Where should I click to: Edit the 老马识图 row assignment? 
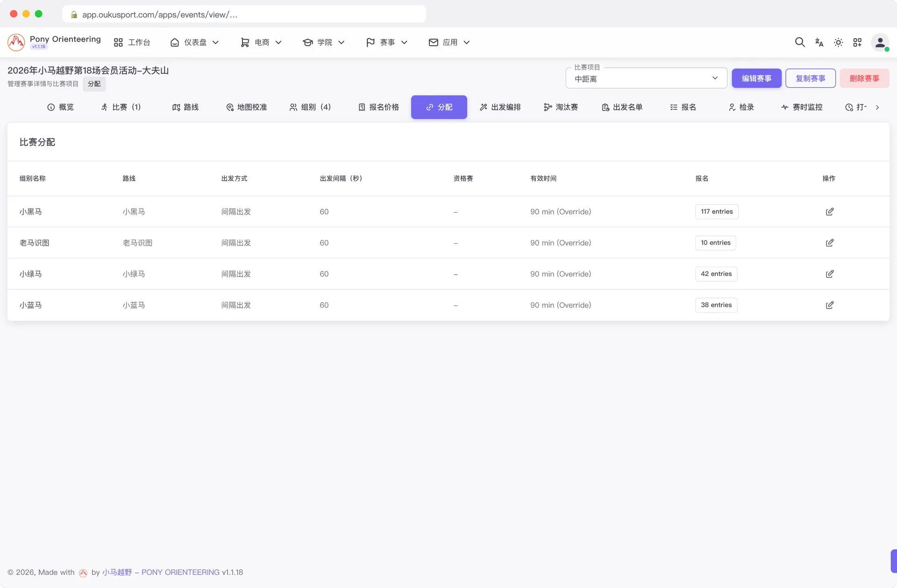(829, 243)
